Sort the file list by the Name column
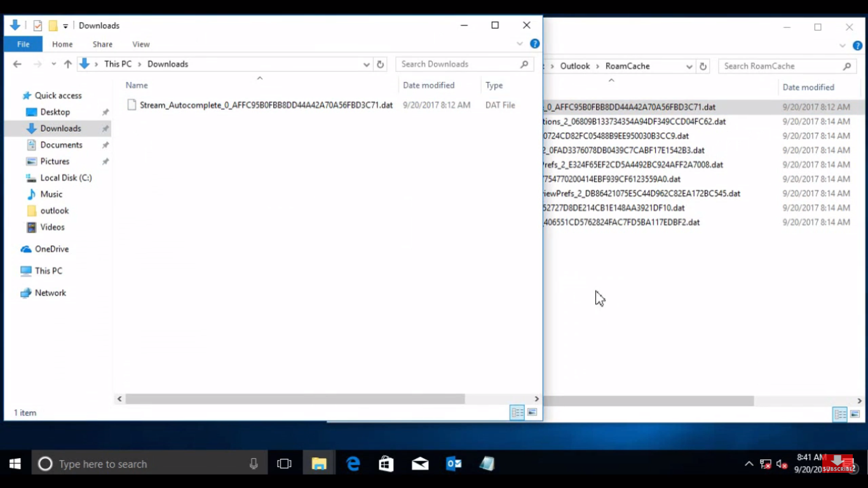This screenshot has width=868, height=488. pyautogui.click(x=136, y=85)
